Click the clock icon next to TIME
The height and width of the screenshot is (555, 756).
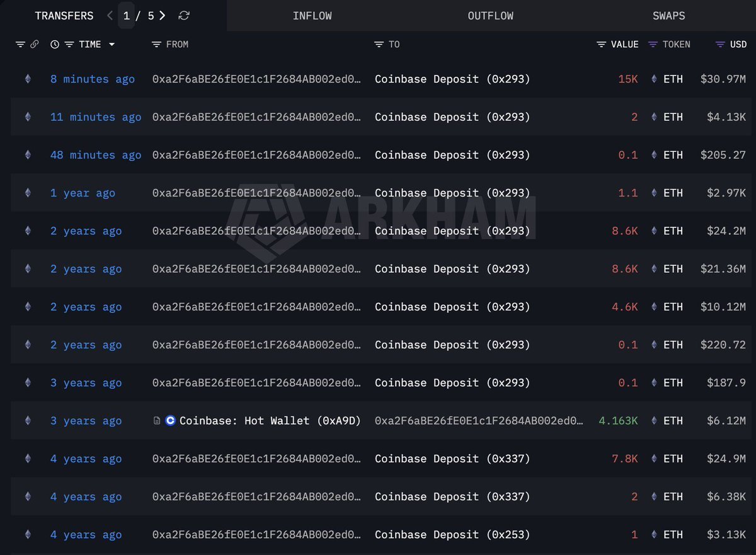55,44
